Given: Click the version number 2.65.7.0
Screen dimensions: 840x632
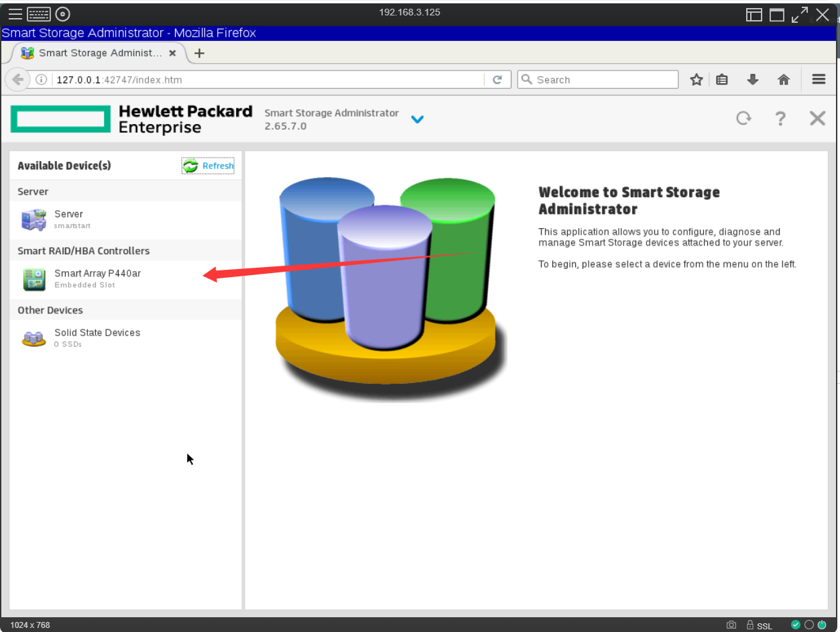Looking at the screenshot, I should (286, 126).
